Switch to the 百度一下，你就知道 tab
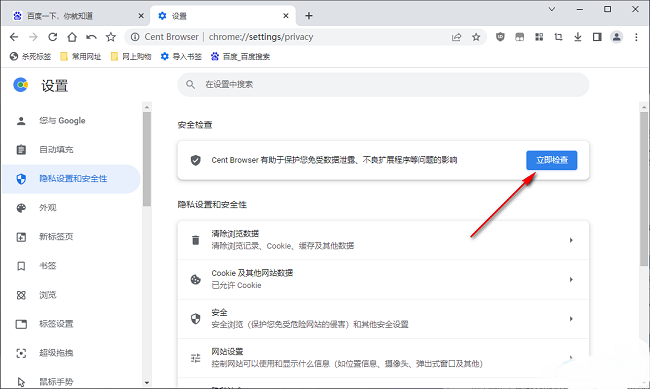The image size is (650, 389). 79,16
